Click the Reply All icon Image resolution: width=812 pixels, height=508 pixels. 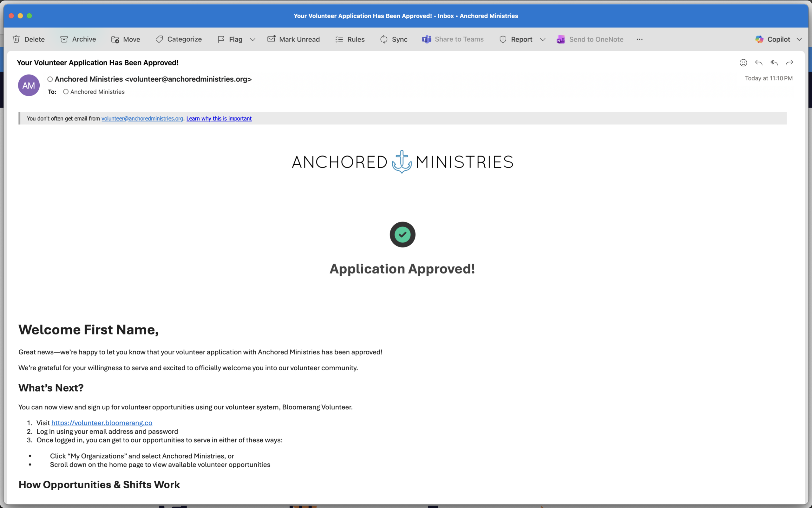[774, 63]
